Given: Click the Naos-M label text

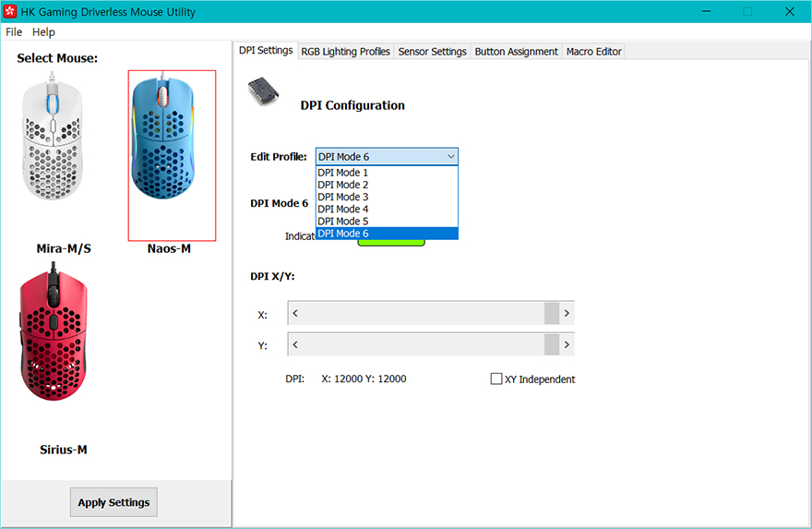Looking at the screenshot, I should (169, 248).
